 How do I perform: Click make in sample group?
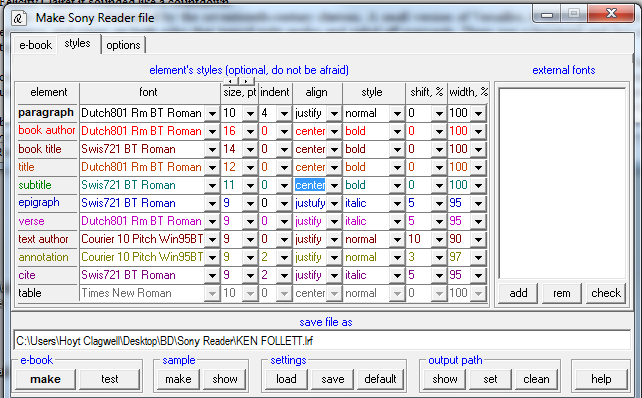click(178, 379)
